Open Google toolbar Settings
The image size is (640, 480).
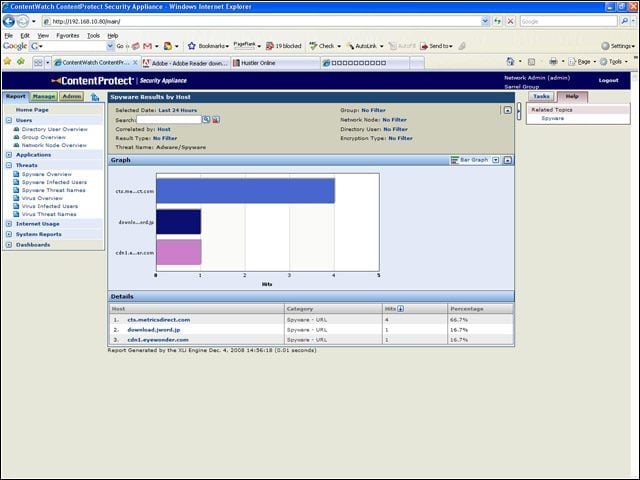(618, 46)
